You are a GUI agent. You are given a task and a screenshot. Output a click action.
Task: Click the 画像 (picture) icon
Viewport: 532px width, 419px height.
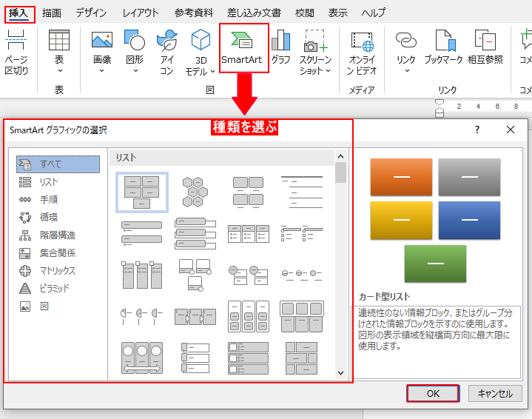click(102, 40)
